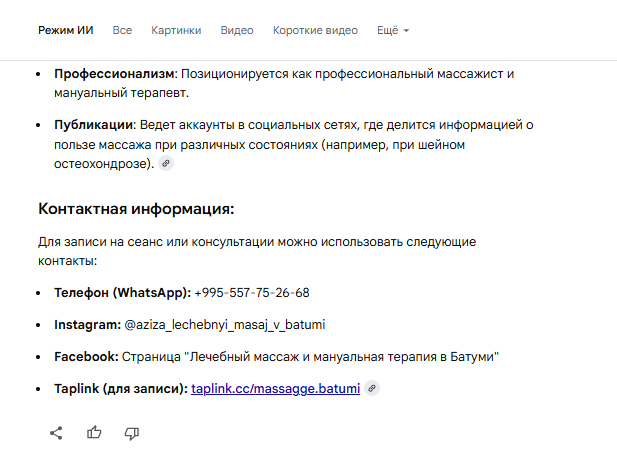Click the 'Контактная информация:' heading
The width and height of the screenshot is (617, 460).
[x=136, y=209]
